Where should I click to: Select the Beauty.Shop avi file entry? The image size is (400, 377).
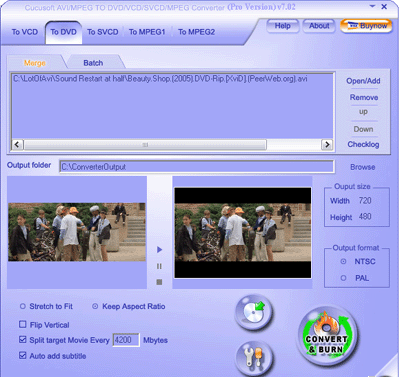[160, 79]
